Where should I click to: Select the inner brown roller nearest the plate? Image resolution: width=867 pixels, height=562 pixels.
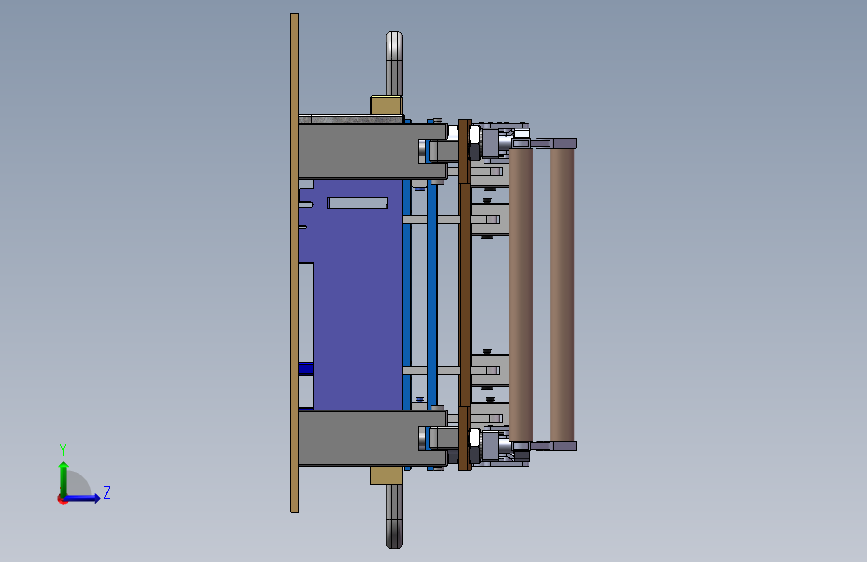[x=521, y=294]
